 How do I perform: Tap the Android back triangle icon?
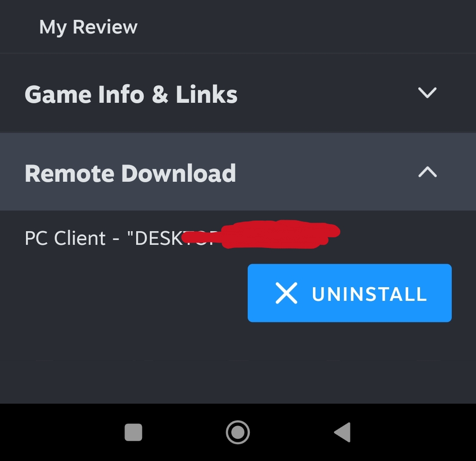point(343,432)
